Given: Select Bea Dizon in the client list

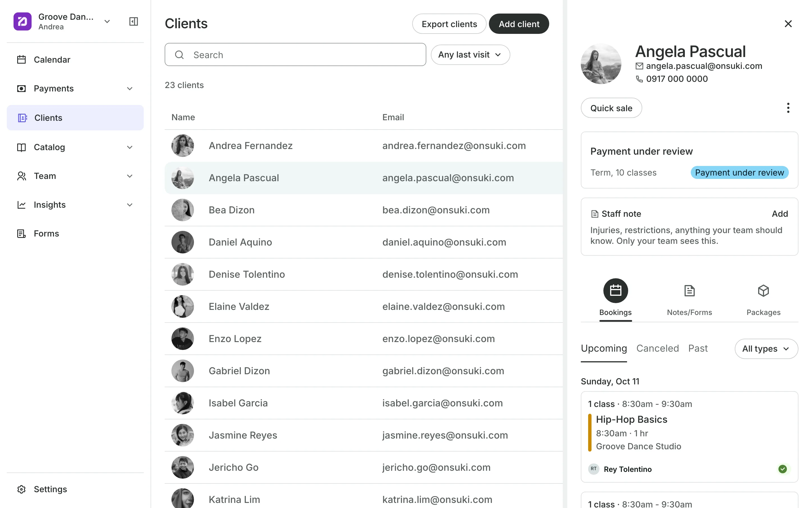Looking at the screenshot, I should tap(363, 210).
